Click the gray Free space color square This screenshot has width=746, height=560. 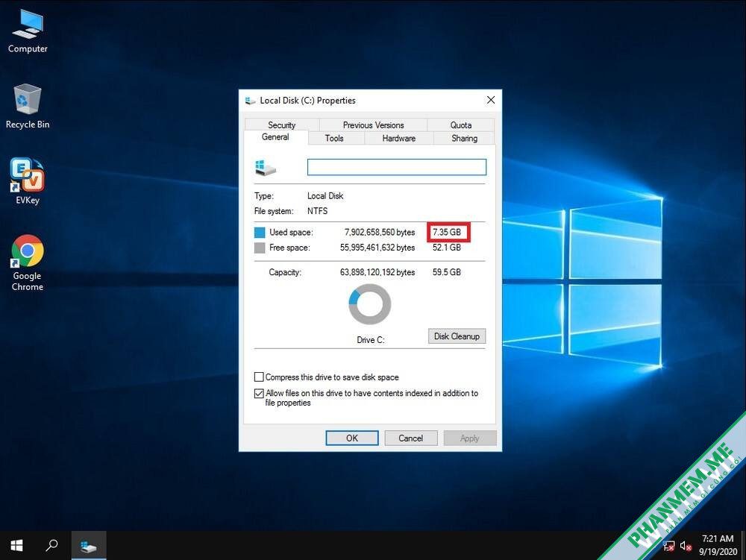pos(260,248)
